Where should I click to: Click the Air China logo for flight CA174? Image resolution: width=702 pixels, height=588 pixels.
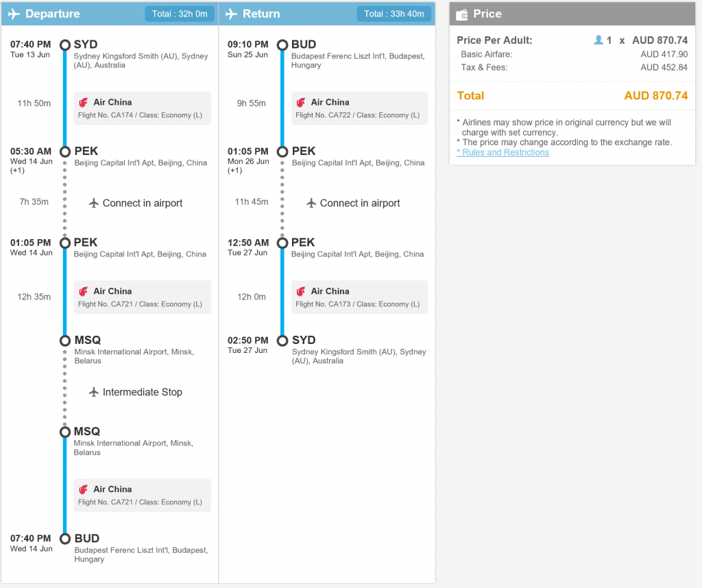point(83,103)
